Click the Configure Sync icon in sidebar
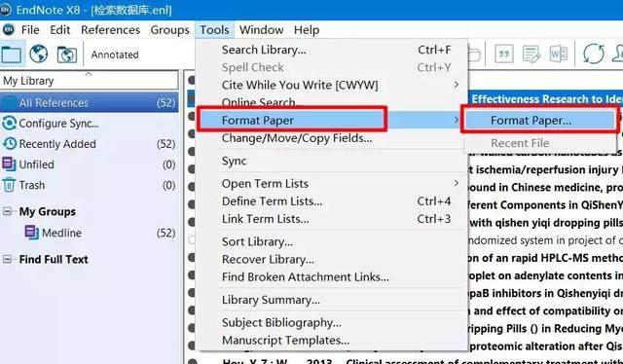Image resolution: width=623 pixels, height=364 pixels. 9,124
